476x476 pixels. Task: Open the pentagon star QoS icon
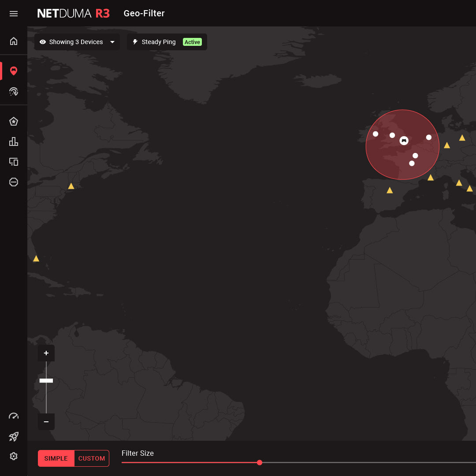(x=14, y=121)
